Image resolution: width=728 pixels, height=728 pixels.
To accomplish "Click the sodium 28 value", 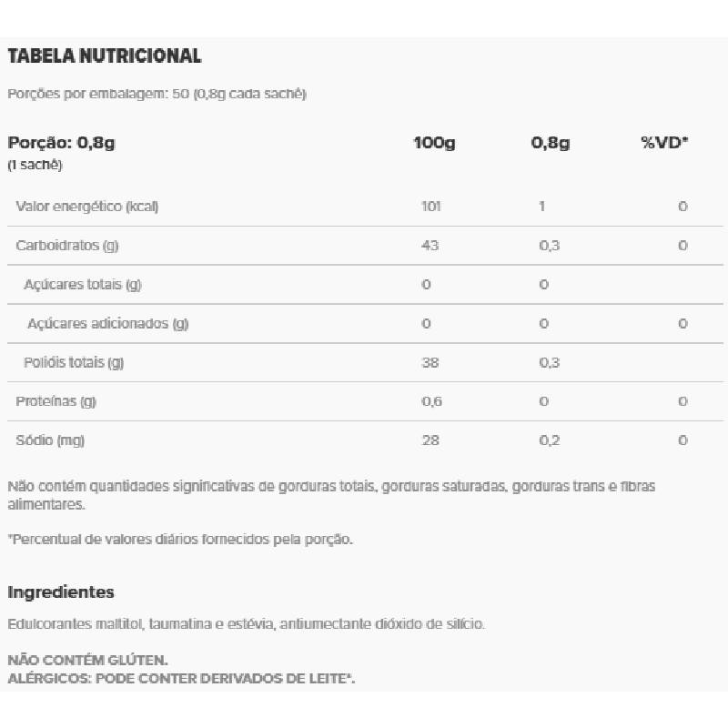I will [431, 441].
